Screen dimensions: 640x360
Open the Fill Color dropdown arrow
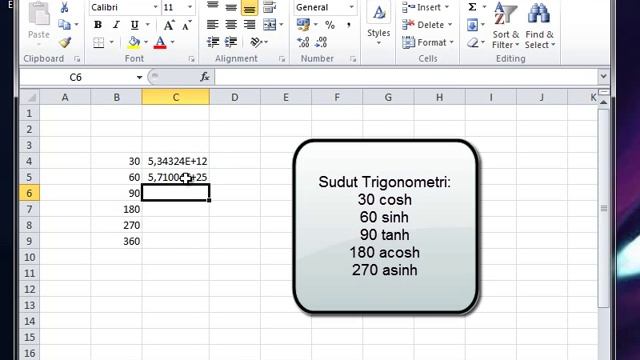click(146, 42)
